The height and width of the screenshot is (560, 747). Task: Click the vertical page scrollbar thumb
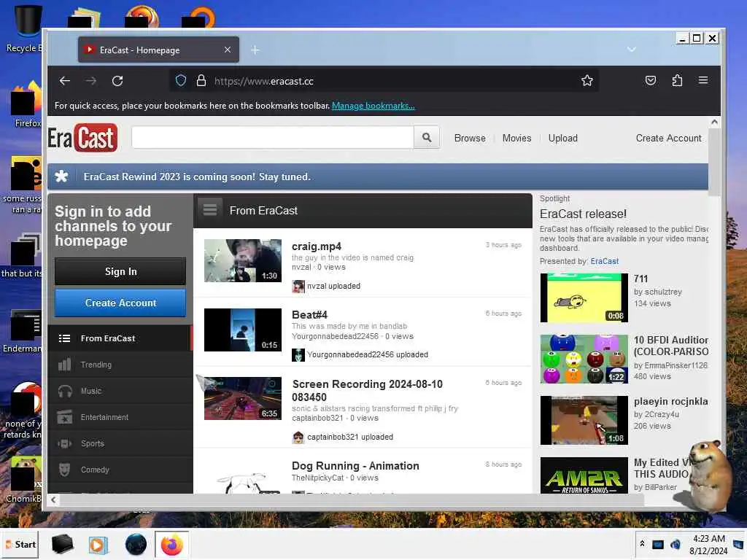(x=714, y=162)
